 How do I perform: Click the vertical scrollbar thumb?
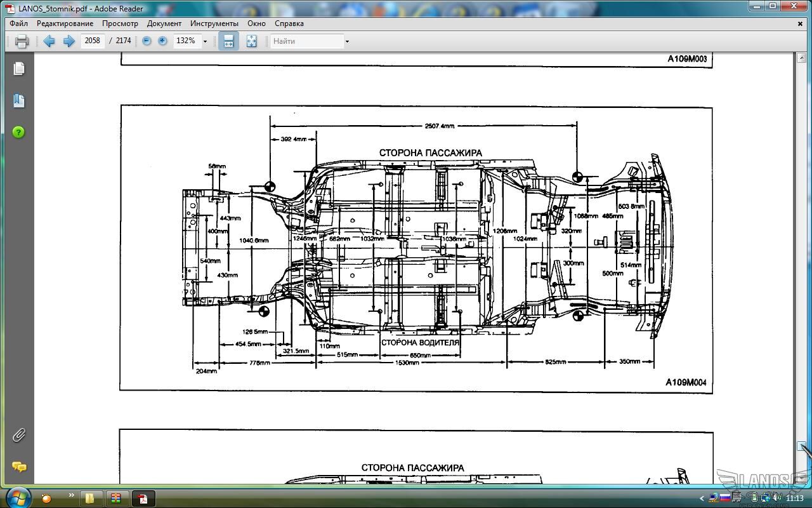(801, 446)
